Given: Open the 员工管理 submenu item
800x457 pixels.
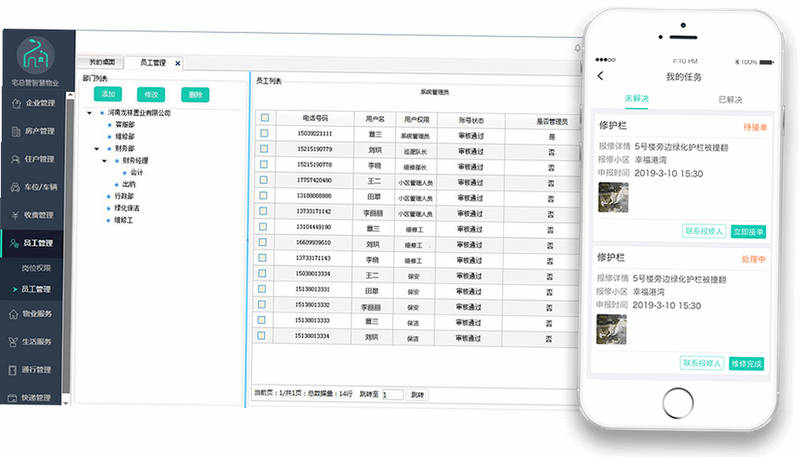Looking at the screenshot, I should point(36,289).
